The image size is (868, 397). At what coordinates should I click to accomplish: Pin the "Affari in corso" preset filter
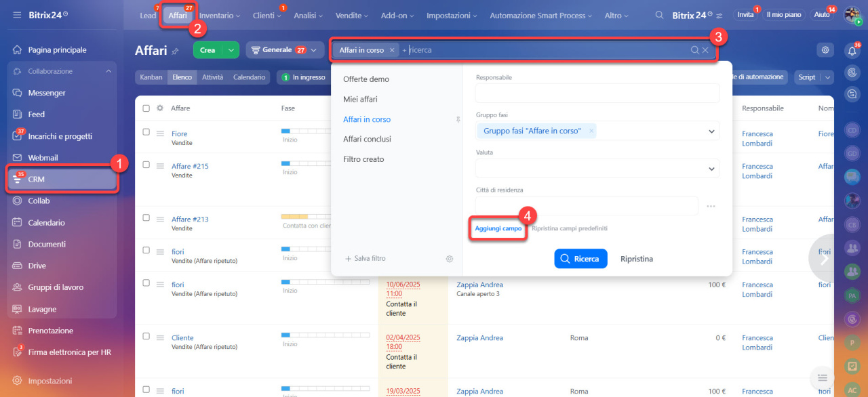point(458,119)
